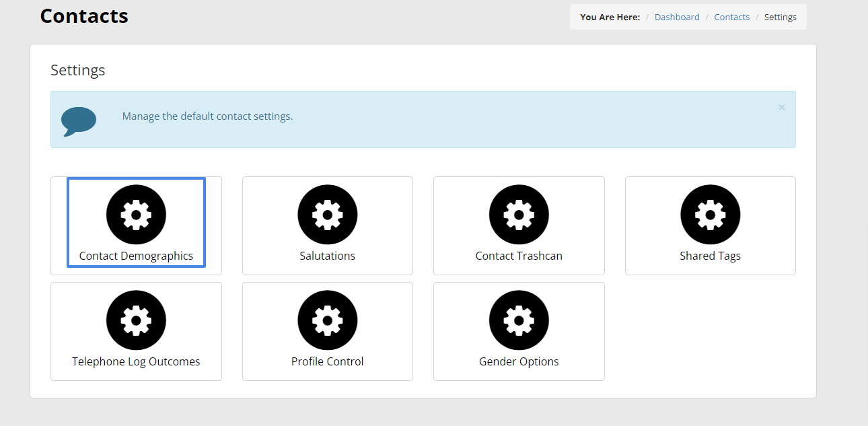Click the Telephone Log Outcomes gear icon
Viewport: 868px width, 426px height.
pos(136,320)
